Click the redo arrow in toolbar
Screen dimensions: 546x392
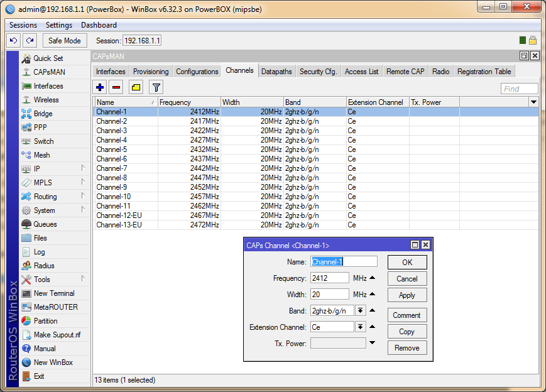[30, 40]
